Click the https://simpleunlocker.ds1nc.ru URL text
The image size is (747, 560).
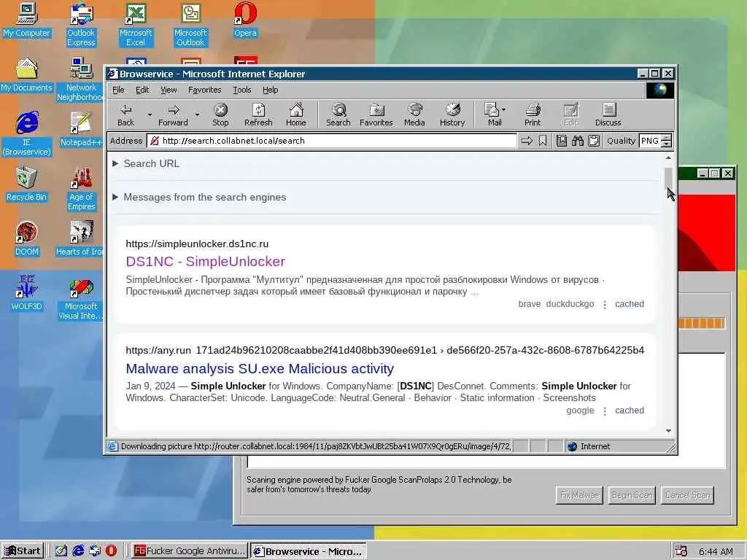[197, 244]
